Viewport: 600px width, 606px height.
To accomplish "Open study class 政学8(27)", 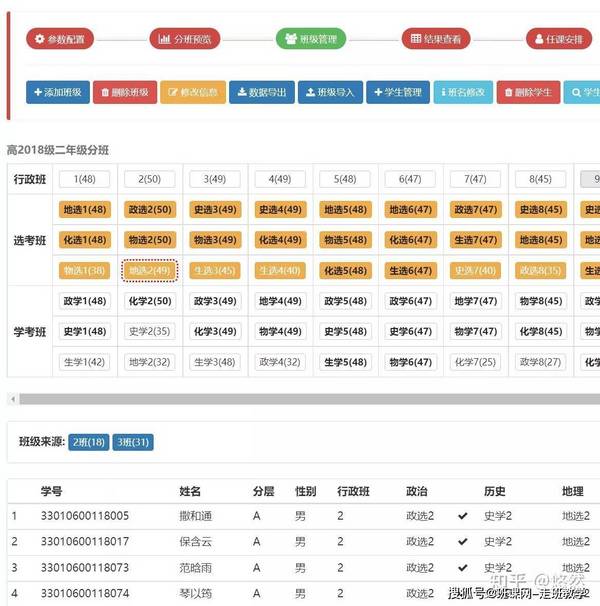I will pos(540,362).
